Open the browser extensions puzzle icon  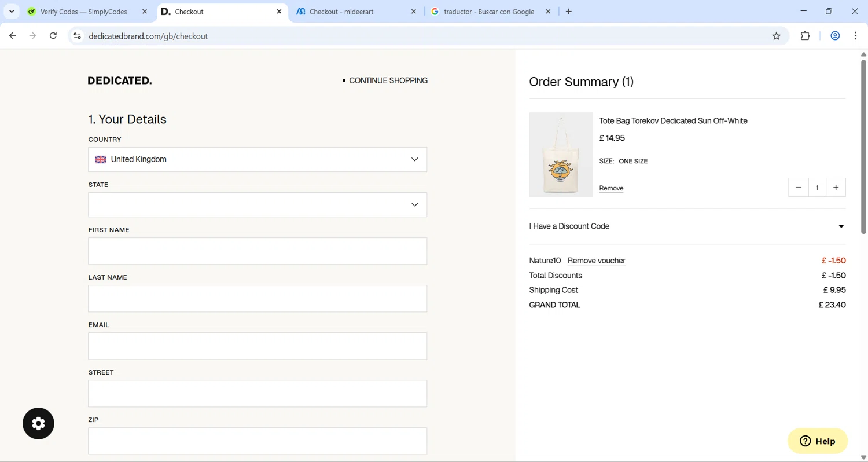pos(806,36)
